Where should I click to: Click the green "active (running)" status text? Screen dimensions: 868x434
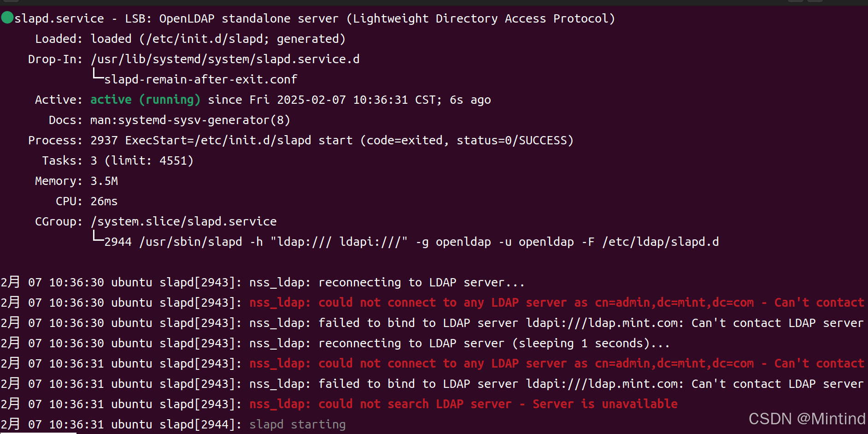pyautogui.click(x=145, y=100)
